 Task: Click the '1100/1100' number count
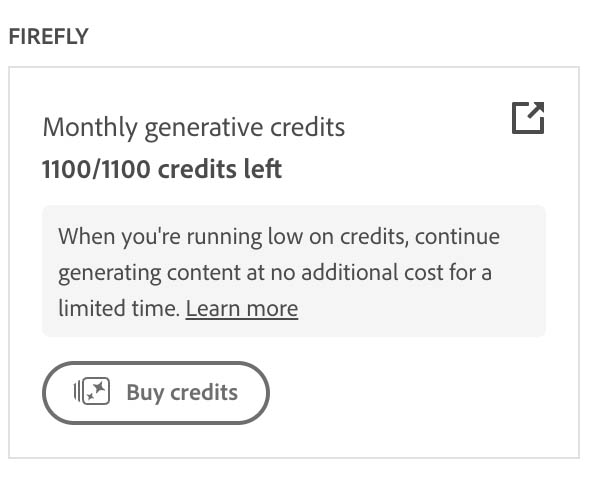[x=96, y=169]
